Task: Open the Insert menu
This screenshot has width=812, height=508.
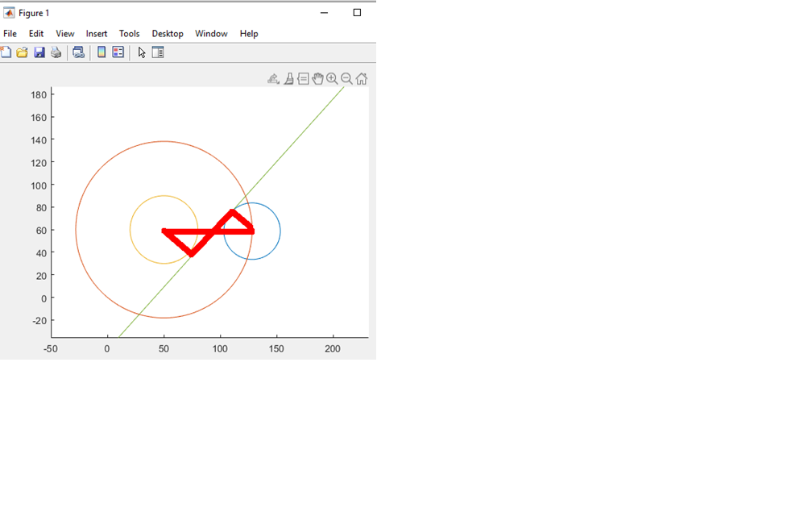Action: (97, 34)
